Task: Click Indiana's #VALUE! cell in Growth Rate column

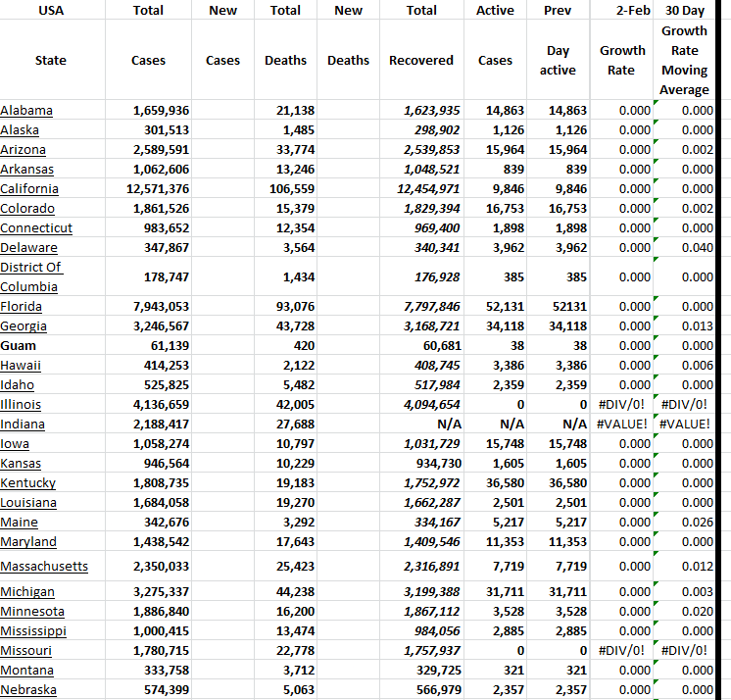Action: tap(622, 424)
